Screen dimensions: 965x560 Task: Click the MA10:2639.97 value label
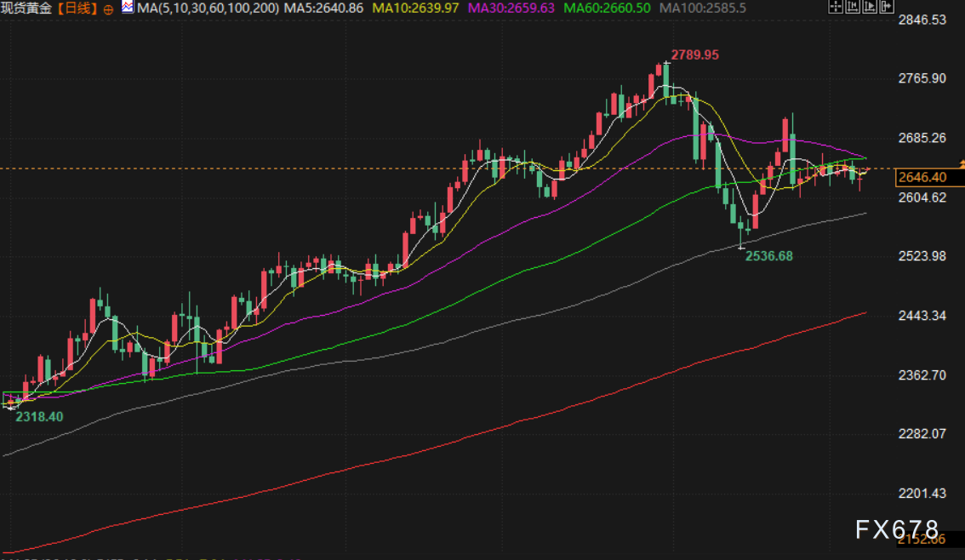416,8
